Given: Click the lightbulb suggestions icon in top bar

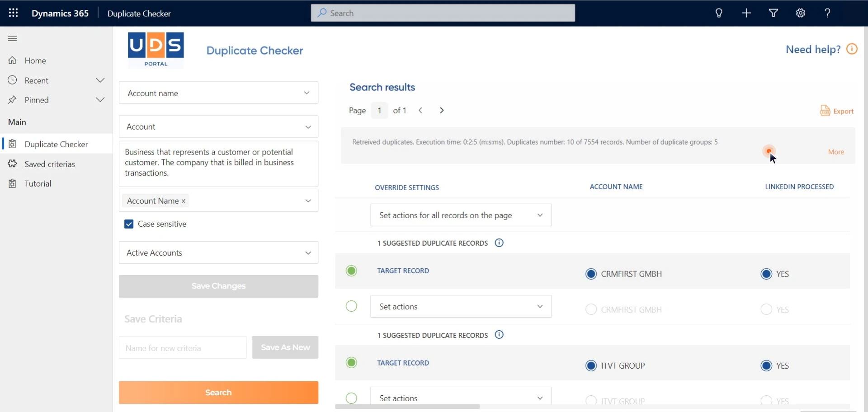Looking at the screenshot, I should [718, 13].
